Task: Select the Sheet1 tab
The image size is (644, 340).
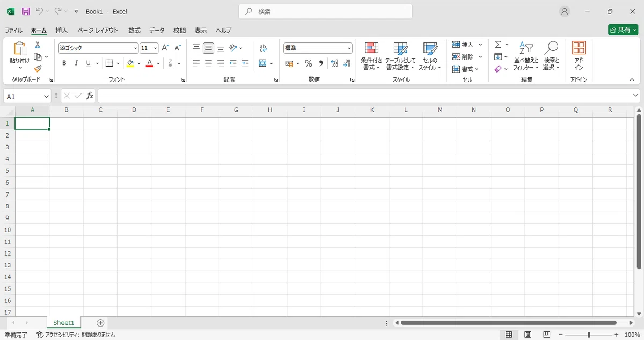Action: click(x=63, y=323)
